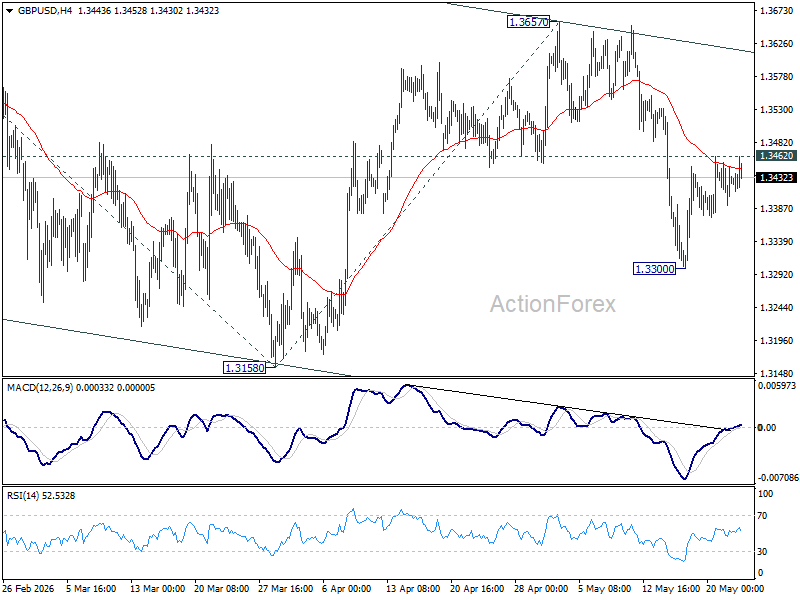800x600 pixels.
Task: Click the 1.36260 price axis value
Action: (x=777, y=44)
